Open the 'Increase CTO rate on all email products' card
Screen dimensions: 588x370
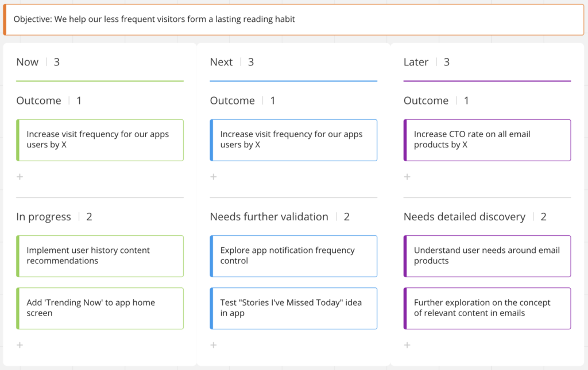(x=487, y=140)
